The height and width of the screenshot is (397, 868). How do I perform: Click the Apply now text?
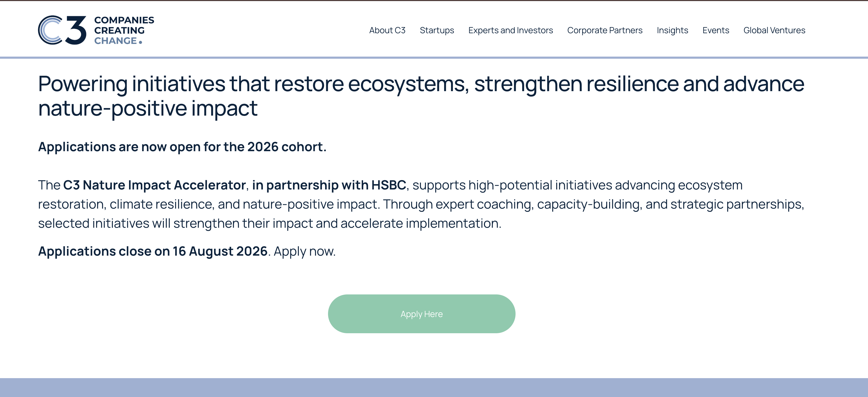pyautogui.click(x=305, y=251)
